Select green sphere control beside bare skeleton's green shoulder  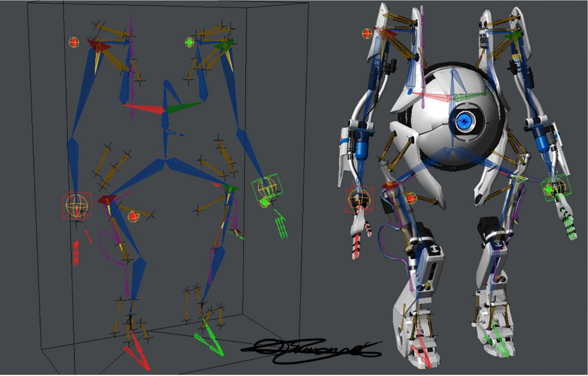[x=189, y=42]
